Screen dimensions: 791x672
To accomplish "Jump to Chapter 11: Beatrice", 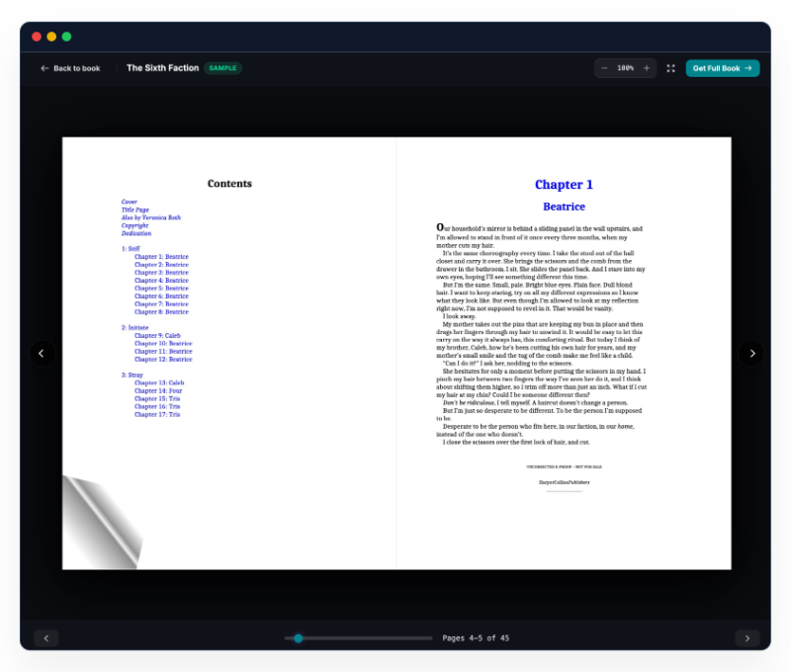I will [163, 352].
